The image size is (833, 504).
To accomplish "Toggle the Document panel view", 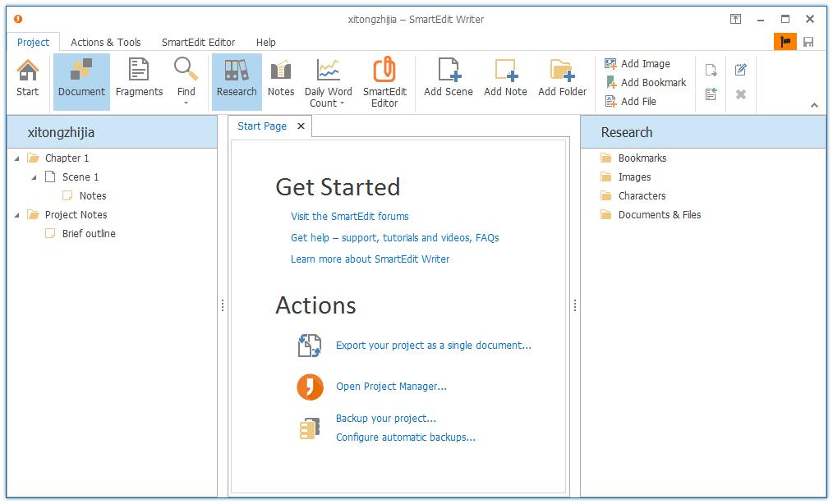I will coord(81,79).
